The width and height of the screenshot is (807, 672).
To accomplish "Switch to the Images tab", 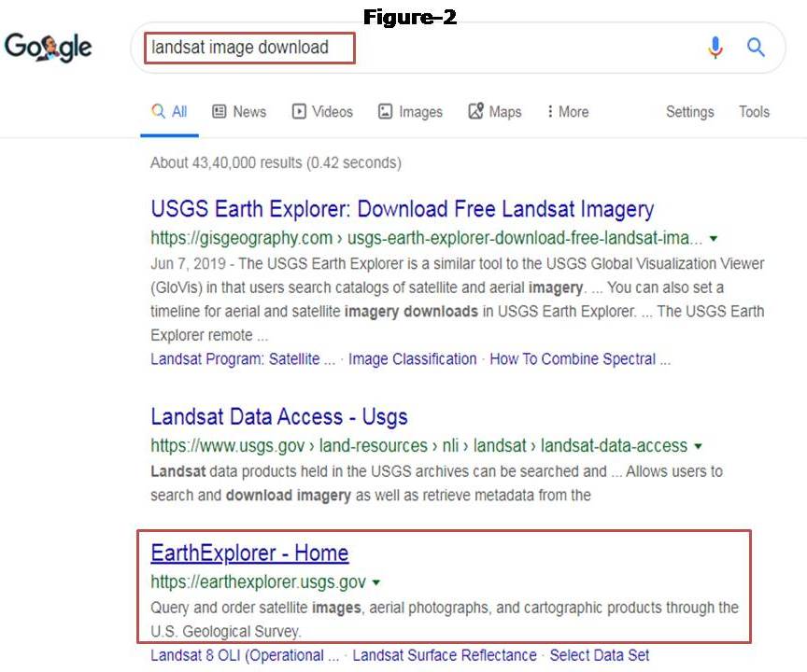I will coord(410,112).
